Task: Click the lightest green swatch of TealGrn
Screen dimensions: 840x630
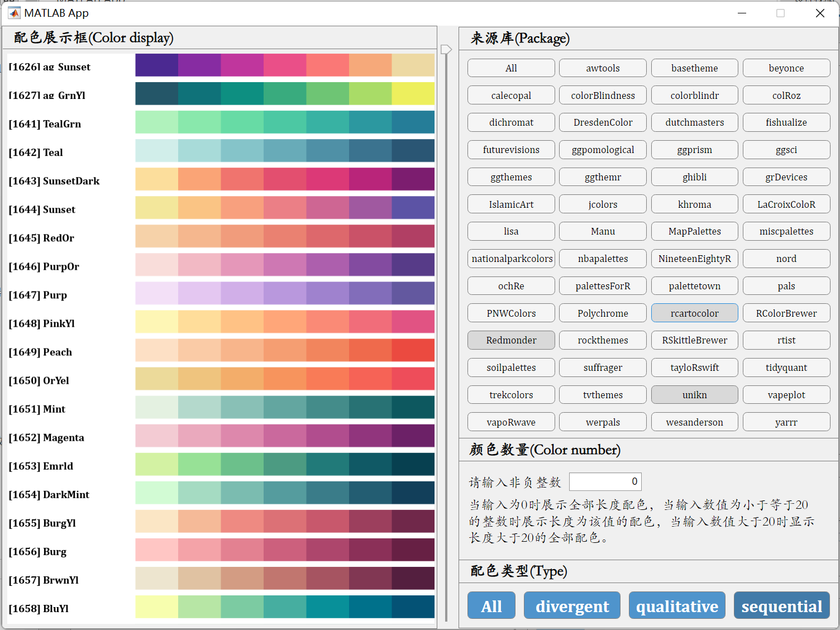Action: (x=157, y=122)
